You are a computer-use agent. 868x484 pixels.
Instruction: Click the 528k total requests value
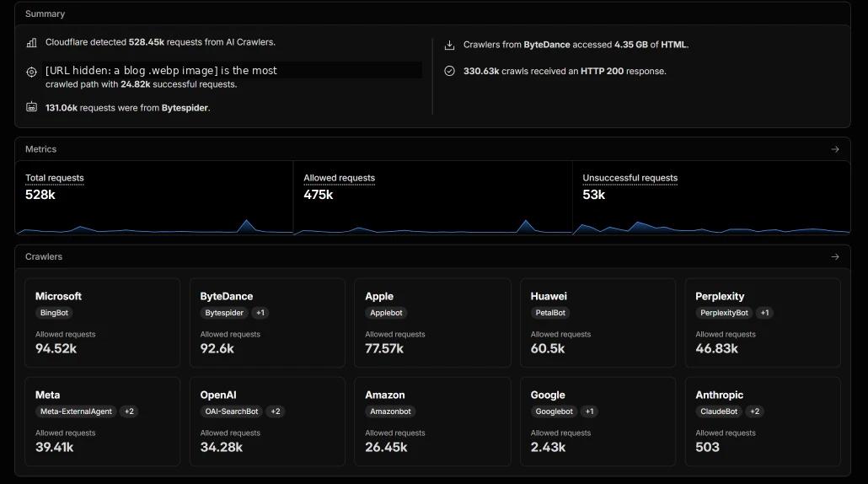point(40,195)
